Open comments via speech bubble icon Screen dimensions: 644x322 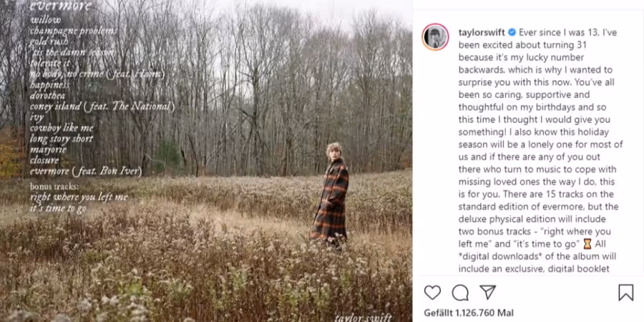pos(460,293)
